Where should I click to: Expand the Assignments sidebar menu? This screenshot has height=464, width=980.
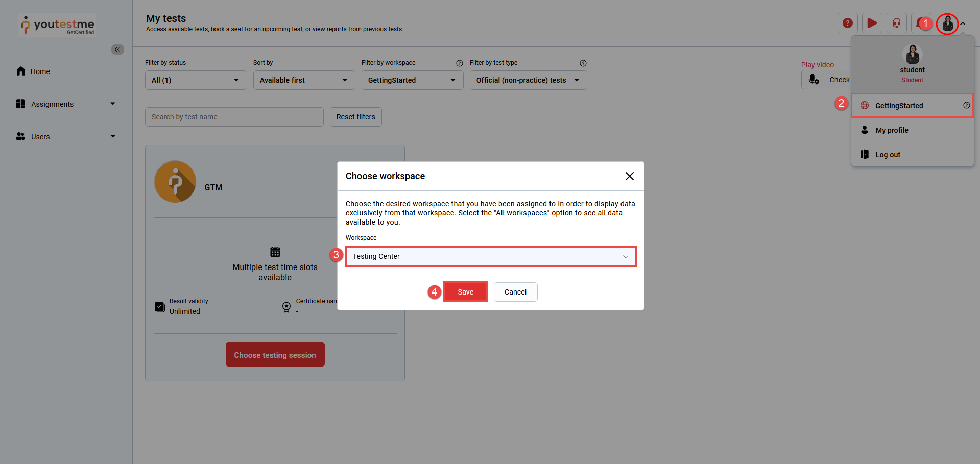66,104
